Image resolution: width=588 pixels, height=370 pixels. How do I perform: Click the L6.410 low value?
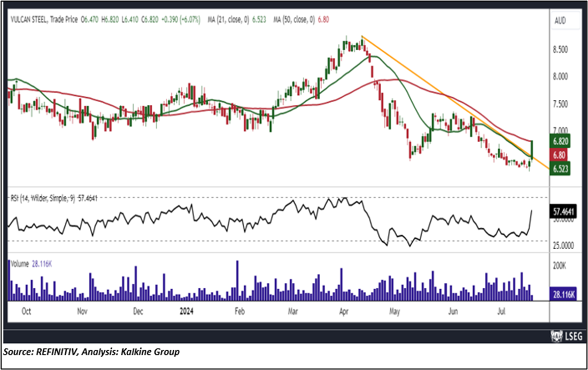(130, 19)
